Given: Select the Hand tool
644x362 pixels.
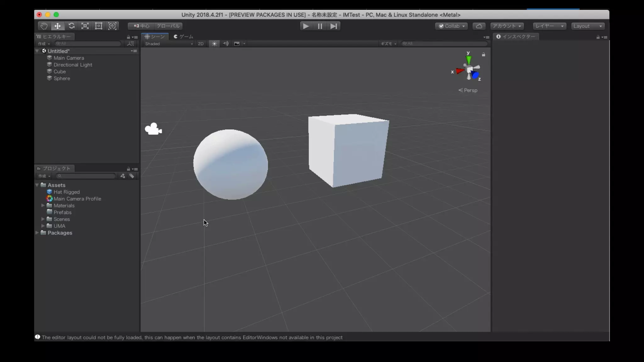Looking at the screenshot, I should (44, 26).
